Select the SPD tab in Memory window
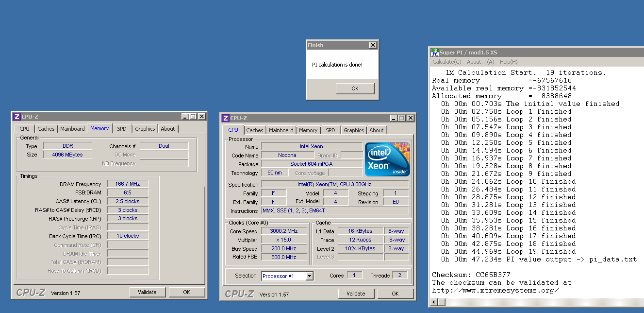 tap(122, 129)
